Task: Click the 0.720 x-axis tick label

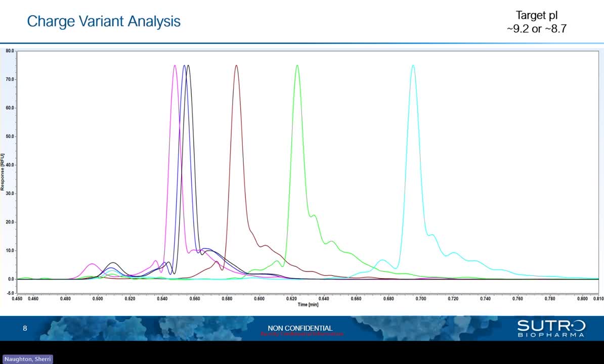Action: pos(453,299)
